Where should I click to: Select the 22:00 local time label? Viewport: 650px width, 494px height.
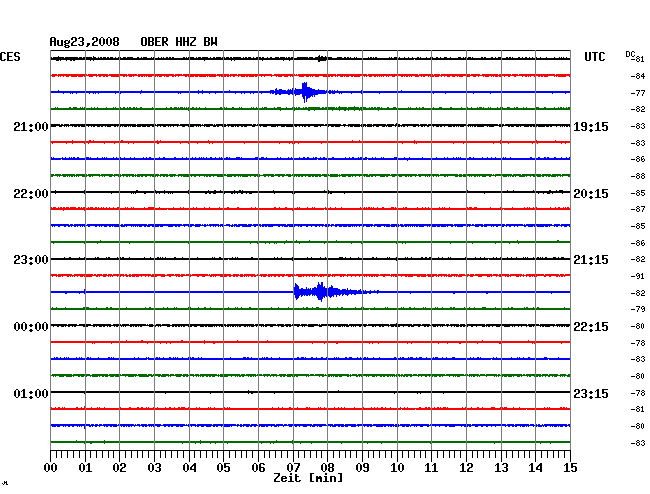coord(31,194)
